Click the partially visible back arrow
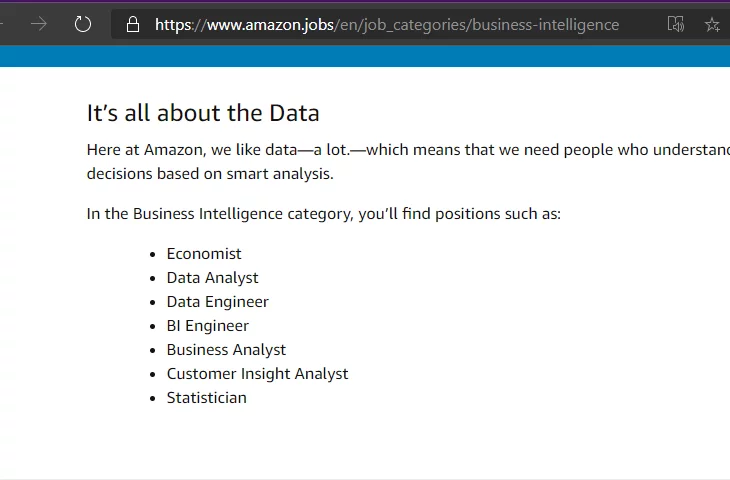Screen dimensions: 730x480 coord(3,24)
